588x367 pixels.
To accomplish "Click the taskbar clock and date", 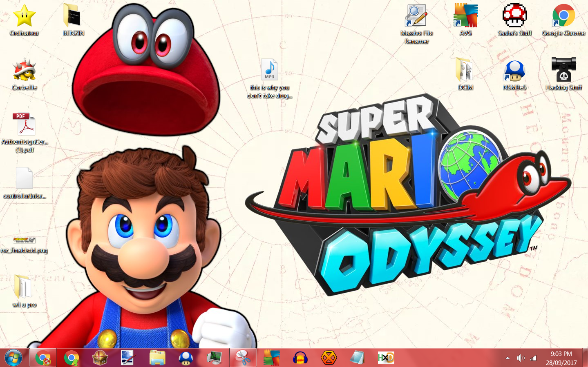I will click(561, 358).
